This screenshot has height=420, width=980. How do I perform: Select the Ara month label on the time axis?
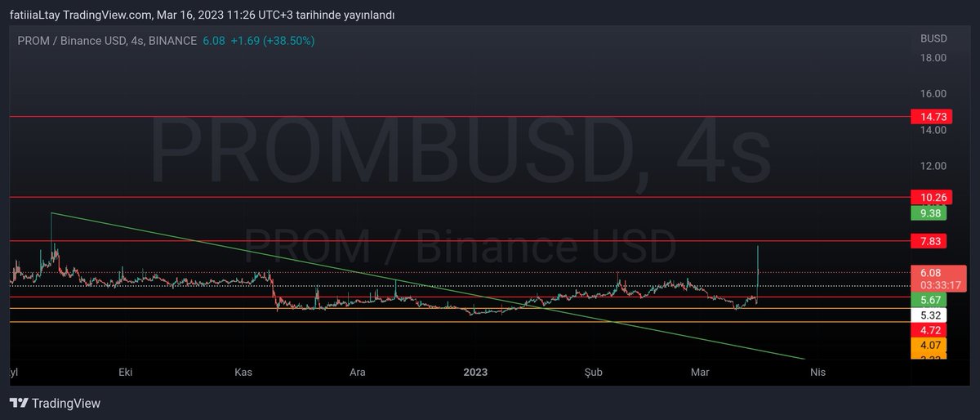(358, 373)
